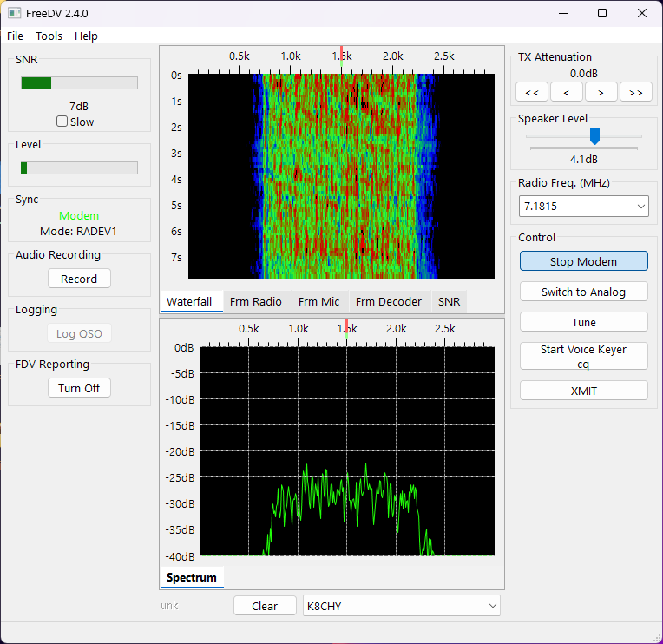Turn Off FDV Reporting
The height and width of the screenshot is (644, 663).
coord(79,388)
